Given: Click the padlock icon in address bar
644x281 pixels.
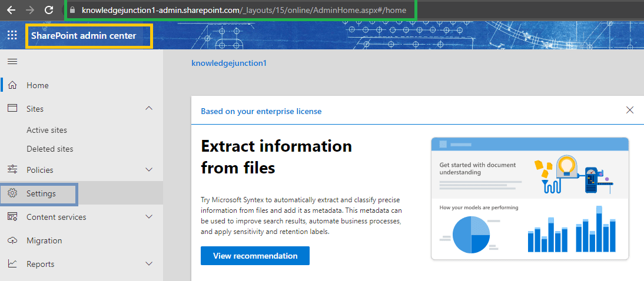Looking at the screenshot, I should [72, 10].
